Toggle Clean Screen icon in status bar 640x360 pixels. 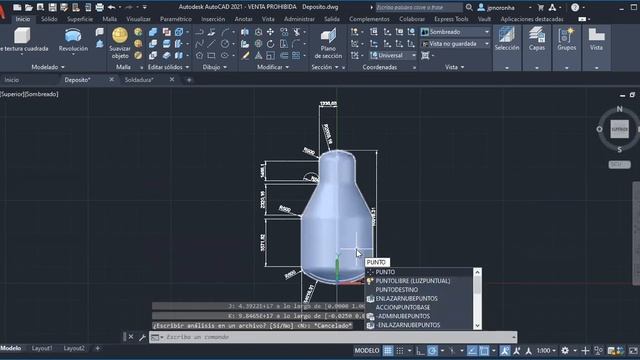click(633, 351)
